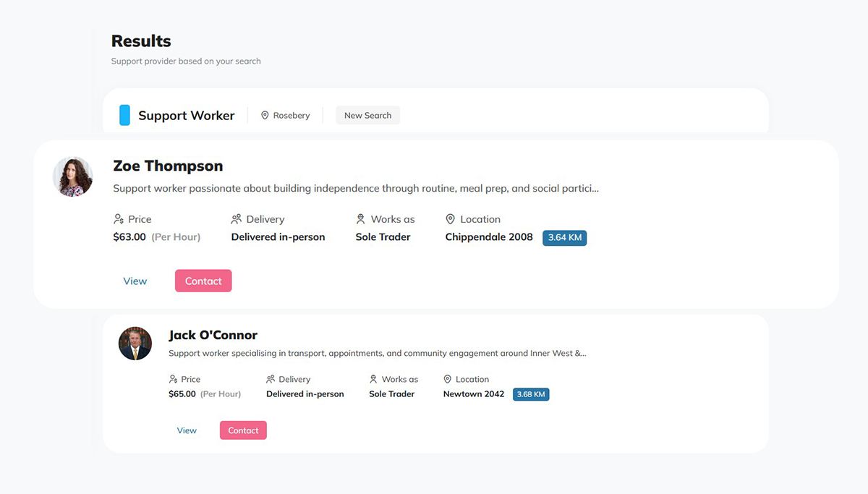Click the location pin icon beside Rosebery

pyautogui.click(x=265, y=116)
